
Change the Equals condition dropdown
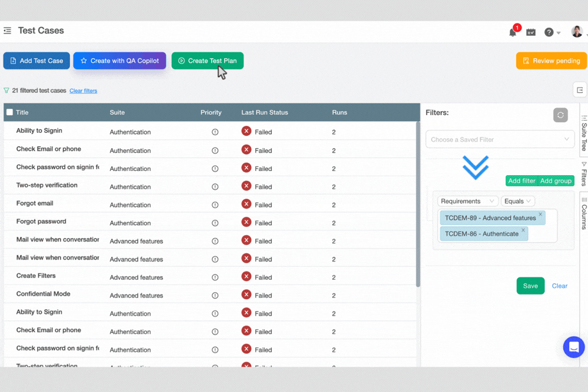click(x=517, y=201)
